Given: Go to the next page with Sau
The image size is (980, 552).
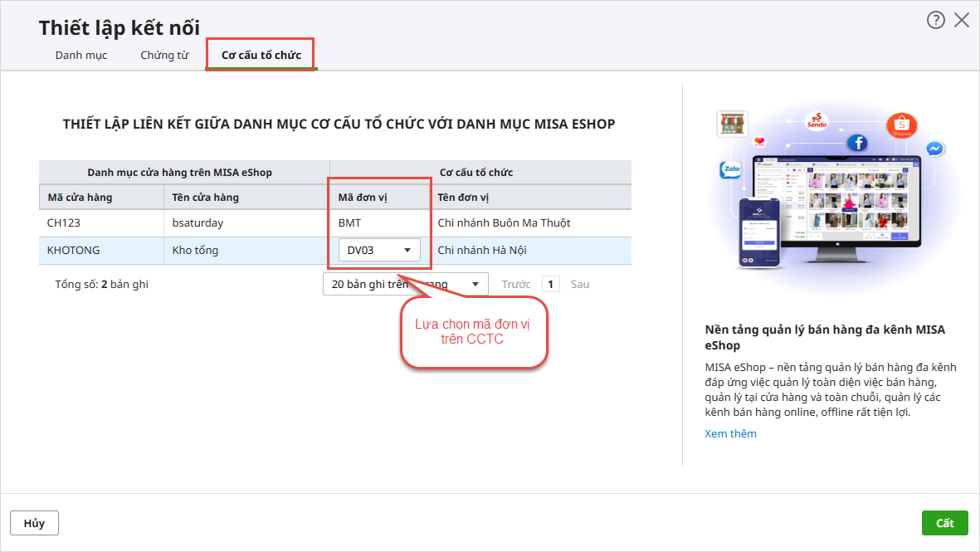Looking at the screenshot, I should point(580,284).
